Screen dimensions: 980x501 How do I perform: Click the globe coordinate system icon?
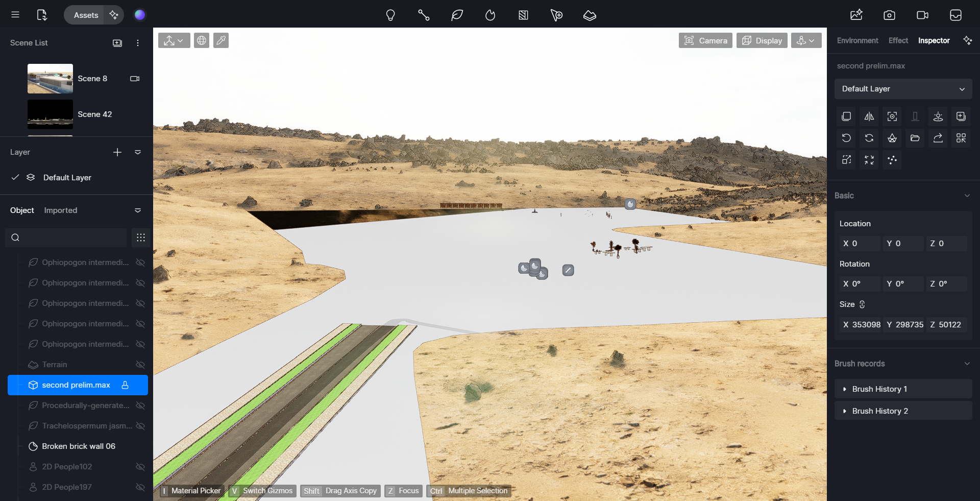202,40
